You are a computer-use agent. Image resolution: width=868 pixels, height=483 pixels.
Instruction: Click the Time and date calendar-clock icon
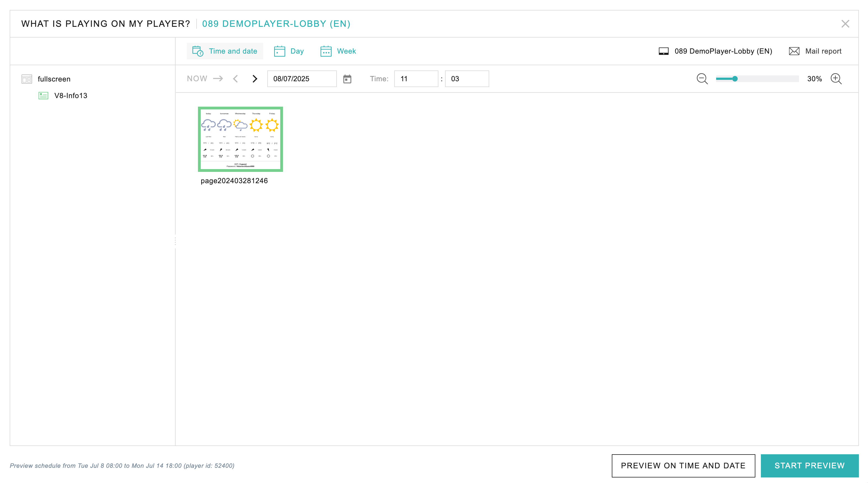[198, 51]
